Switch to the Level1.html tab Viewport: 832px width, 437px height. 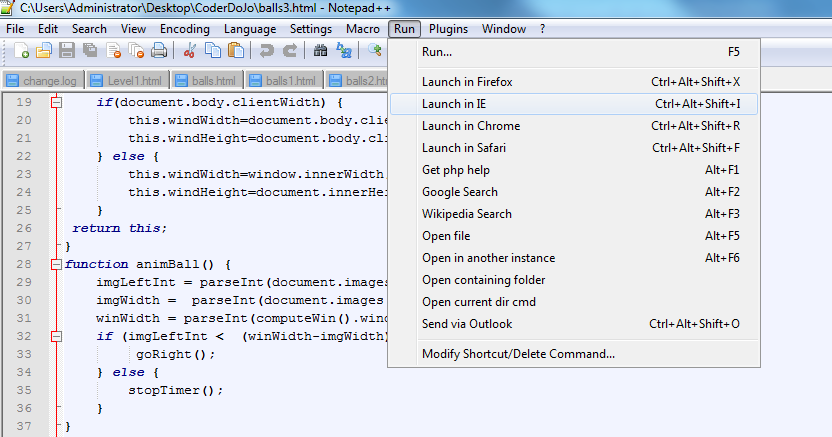coord(128,81)
